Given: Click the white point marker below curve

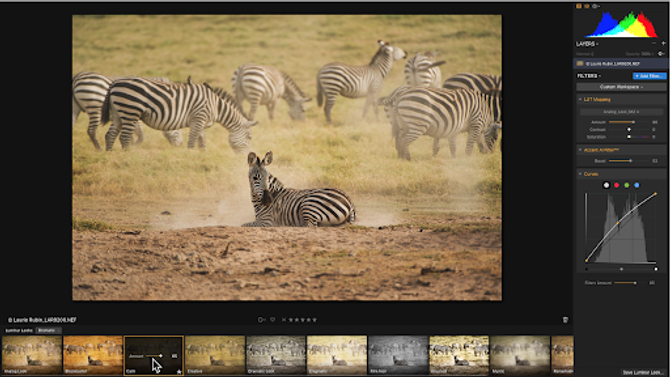Looking at the screenshot, I should [x=656, y=269].
